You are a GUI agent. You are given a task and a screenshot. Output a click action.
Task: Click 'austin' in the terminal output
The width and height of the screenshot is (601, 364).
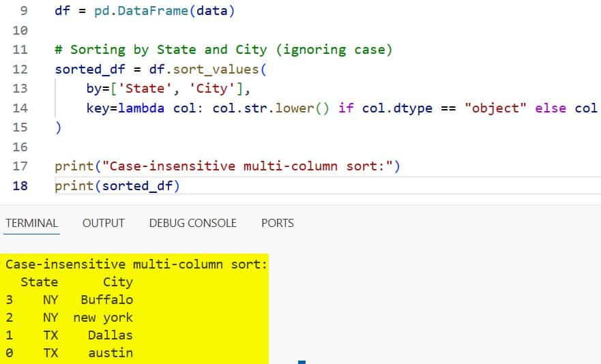111,353
